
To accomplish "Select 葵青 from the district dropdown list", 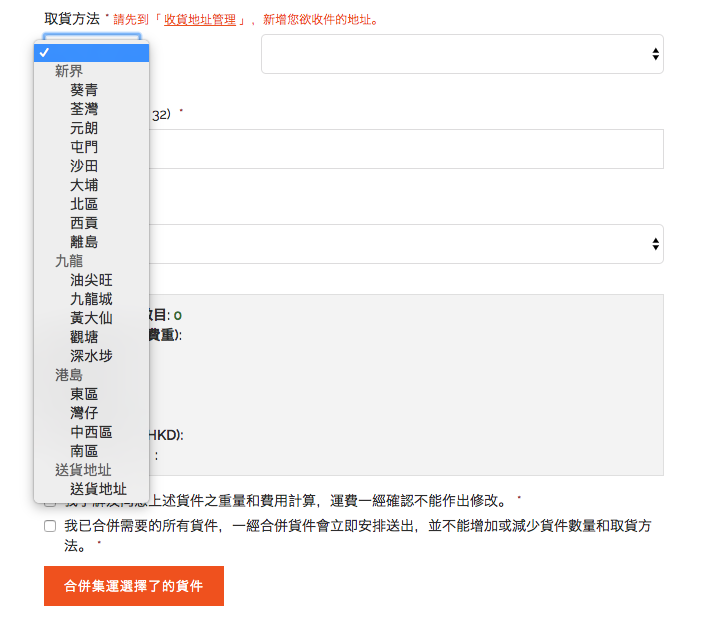I will 84,90.
